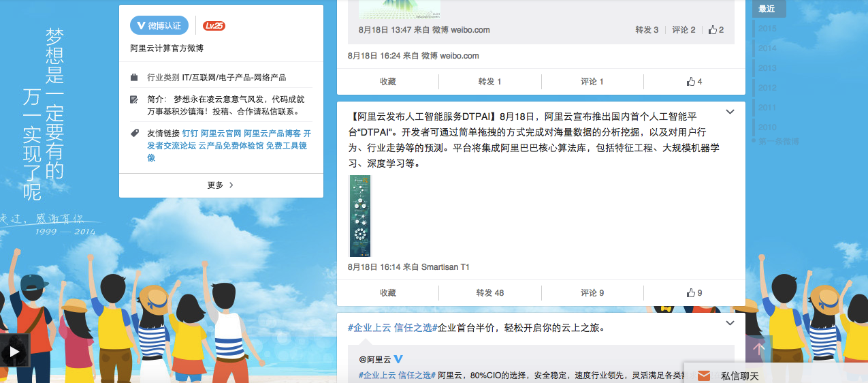Jump to 2011 in the timeline
The image size is (868, 383).
(767, 108)
